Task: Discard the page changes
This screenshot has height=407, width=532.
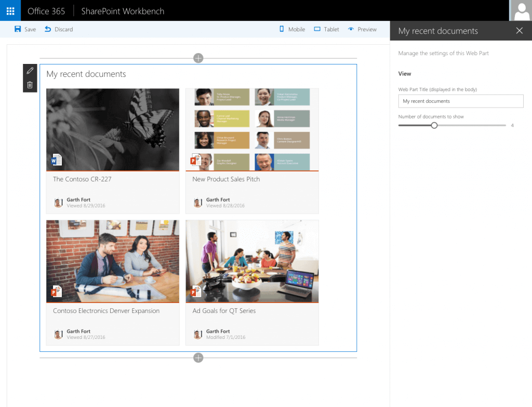Action: 58,29
